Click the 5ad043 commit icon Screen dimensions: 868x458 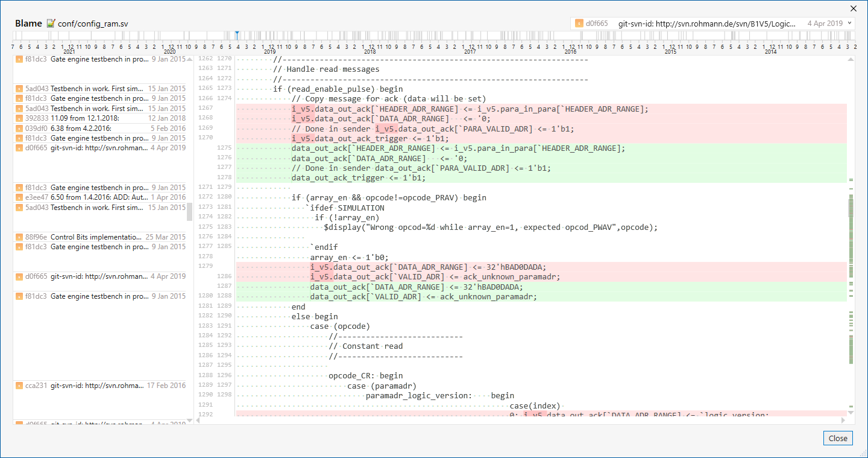[x=19, y=89]
